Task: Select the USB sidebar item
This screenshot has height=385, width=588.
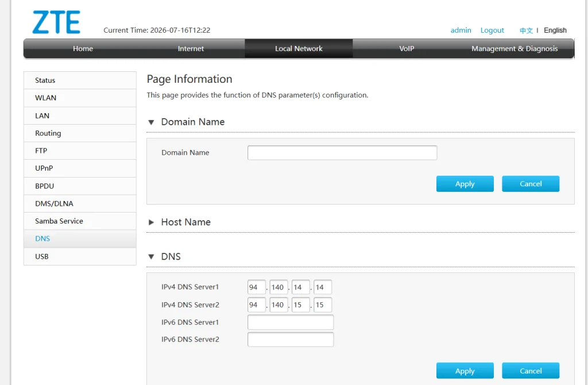Action: 80,256
